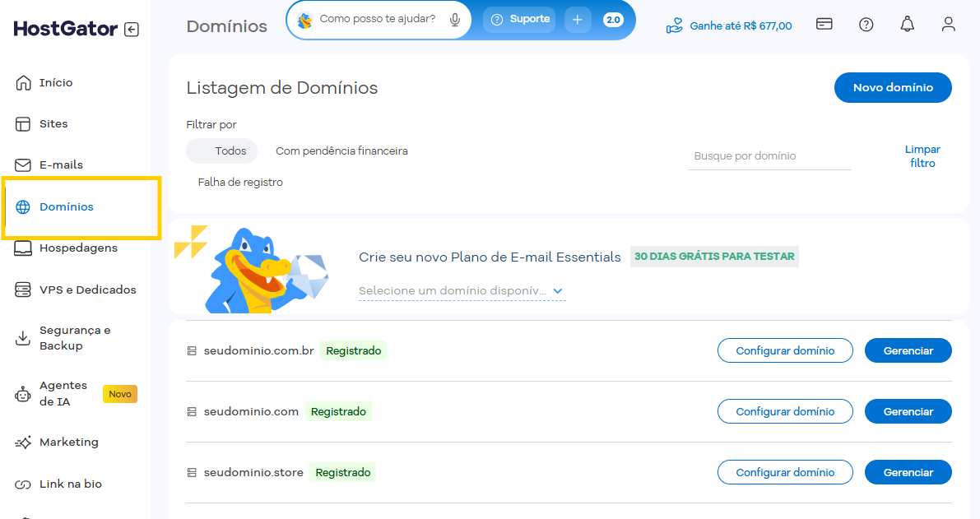980x519 pixels.
Task: Open Início in the sidebar
Action: [56, 82]
